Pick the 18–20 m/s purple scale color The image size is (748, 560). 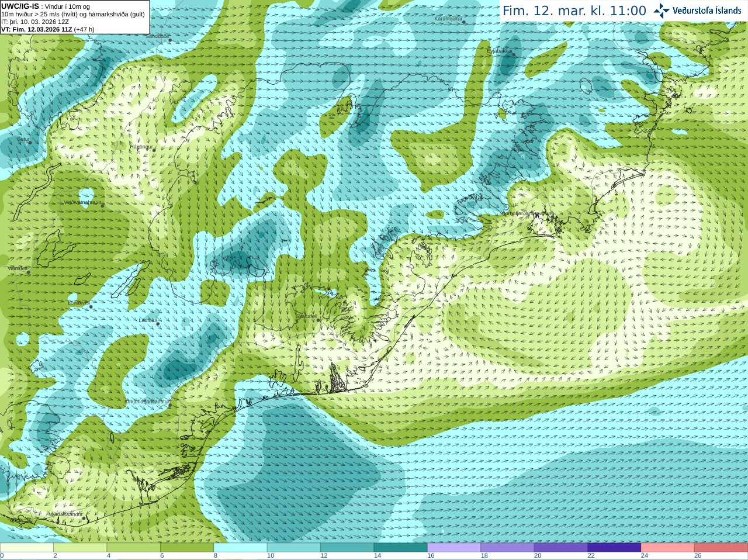507,548
